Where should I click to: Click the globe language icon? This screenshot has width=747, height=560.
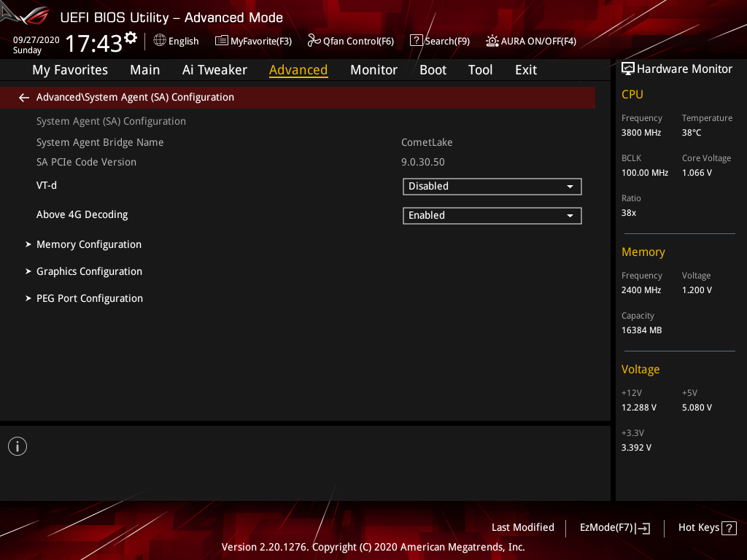point(160,41)
